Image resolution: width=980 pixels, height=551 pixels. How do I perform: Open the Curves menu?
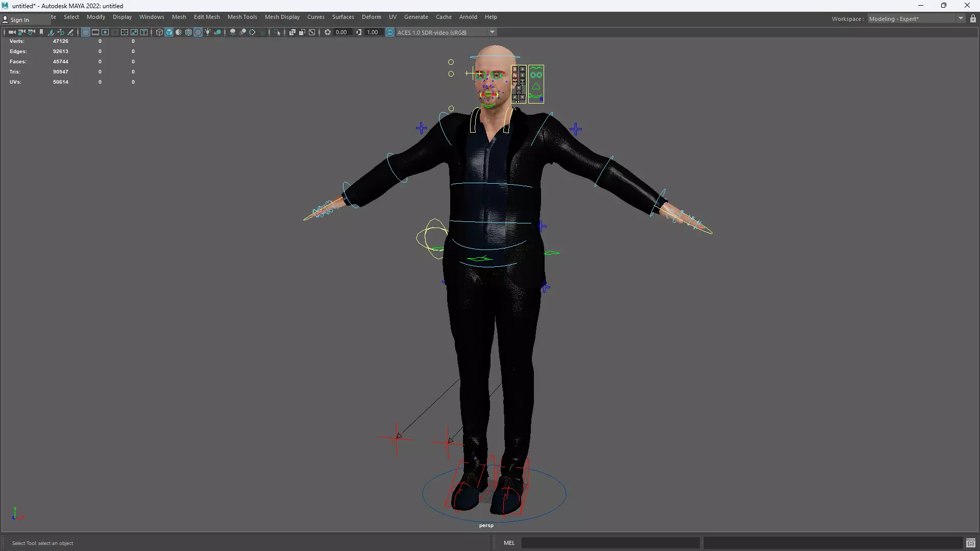316,17
